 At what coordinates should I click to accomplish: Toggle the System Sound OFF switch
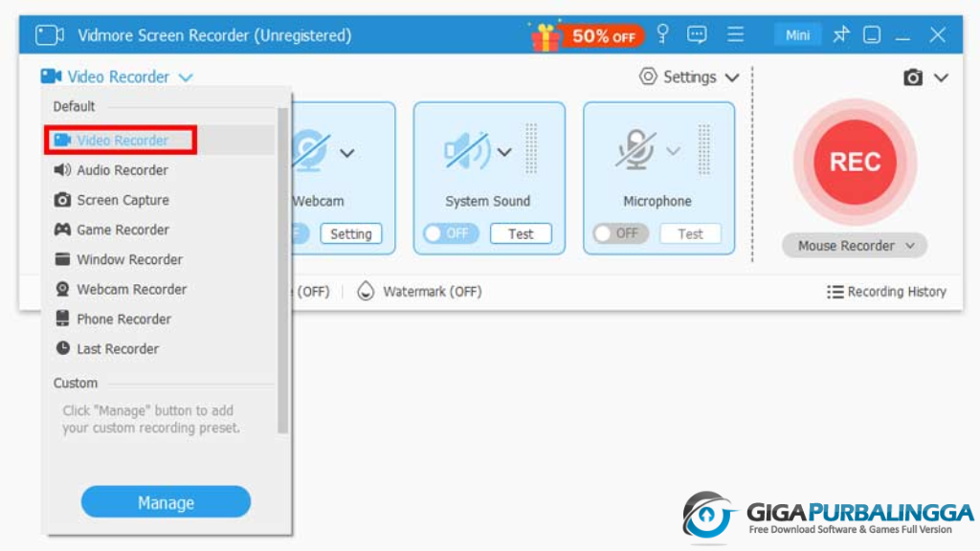click(x=450, y=233)
